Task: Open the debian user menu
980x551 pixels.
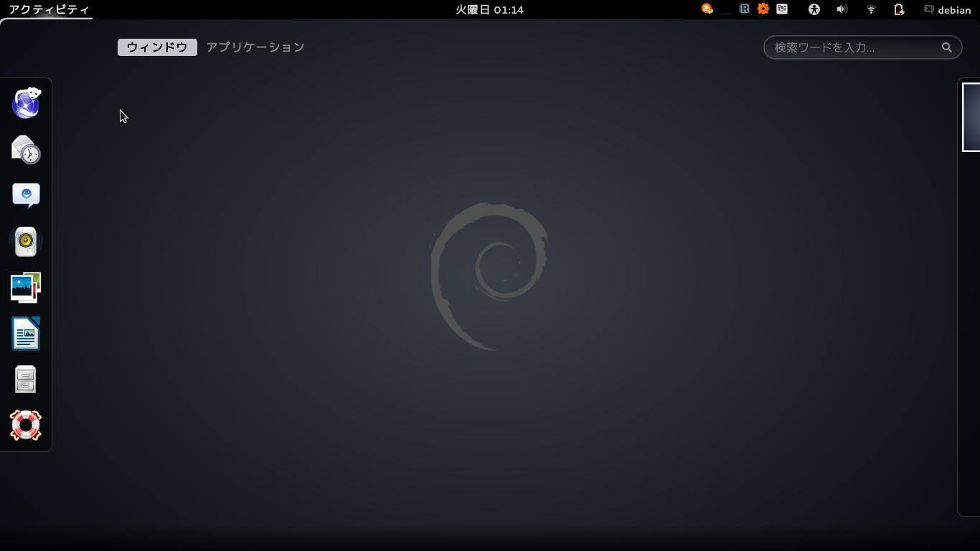Action: click(x=948, y=10)
